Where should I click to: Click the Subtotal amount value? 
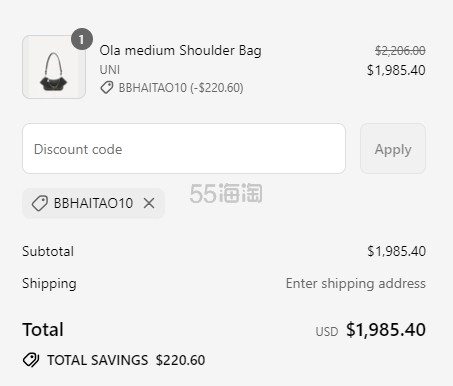point(396,251)
